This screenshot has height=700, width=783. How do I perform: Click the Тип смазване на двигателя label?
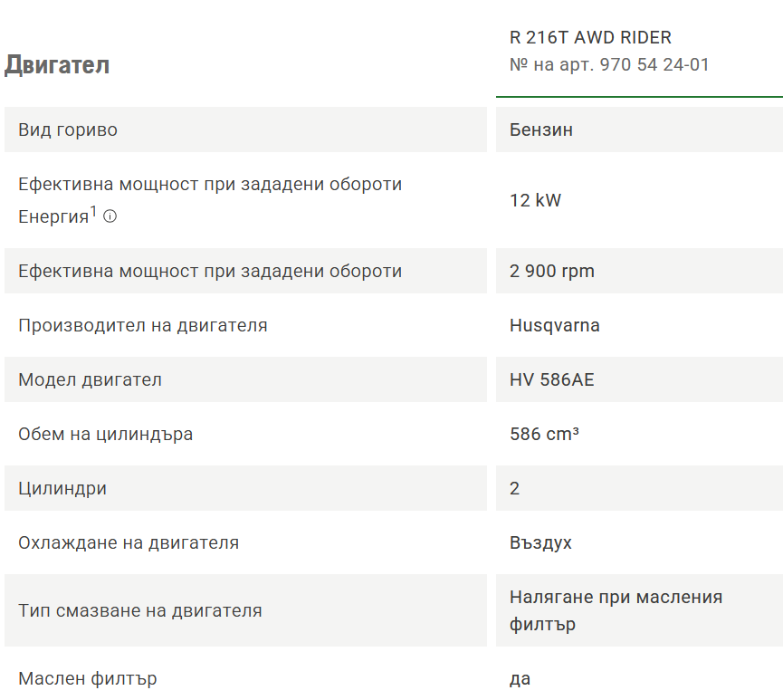(139, 610)
